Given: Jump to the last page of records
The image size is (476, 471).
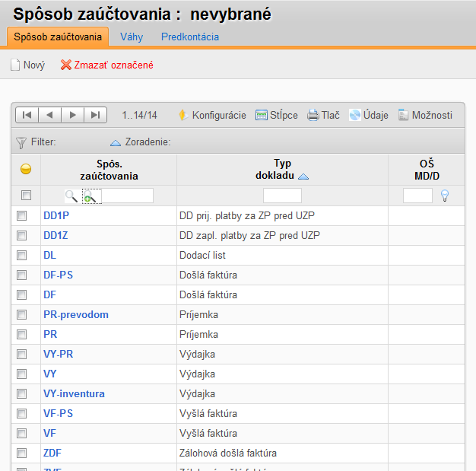Looking at the screenshot, I should 95,115.
